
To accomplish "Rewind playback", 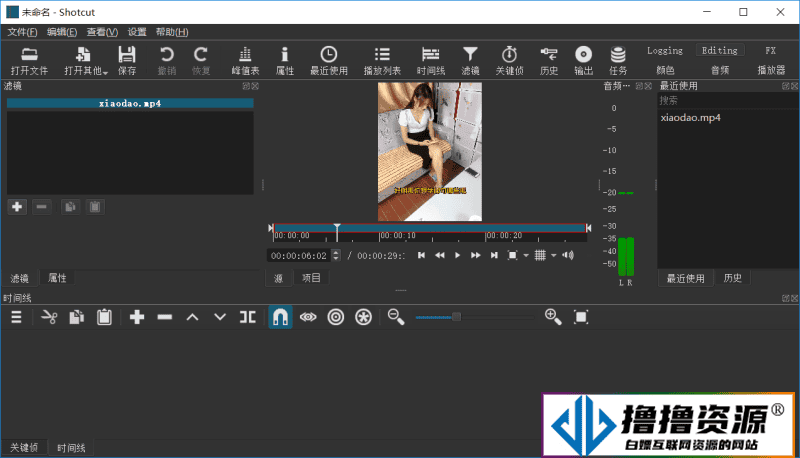I will [439, 255].
